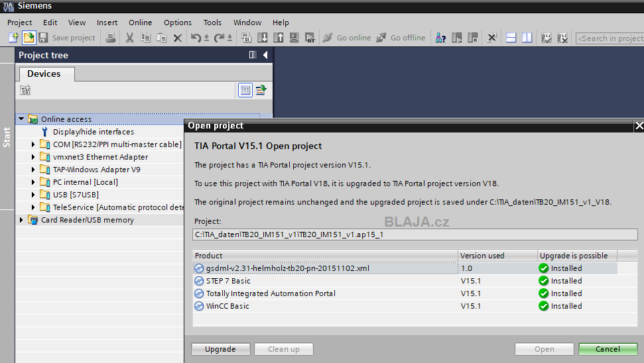Click the Upgrade button
644x363 pixels.
click(221, 349)
